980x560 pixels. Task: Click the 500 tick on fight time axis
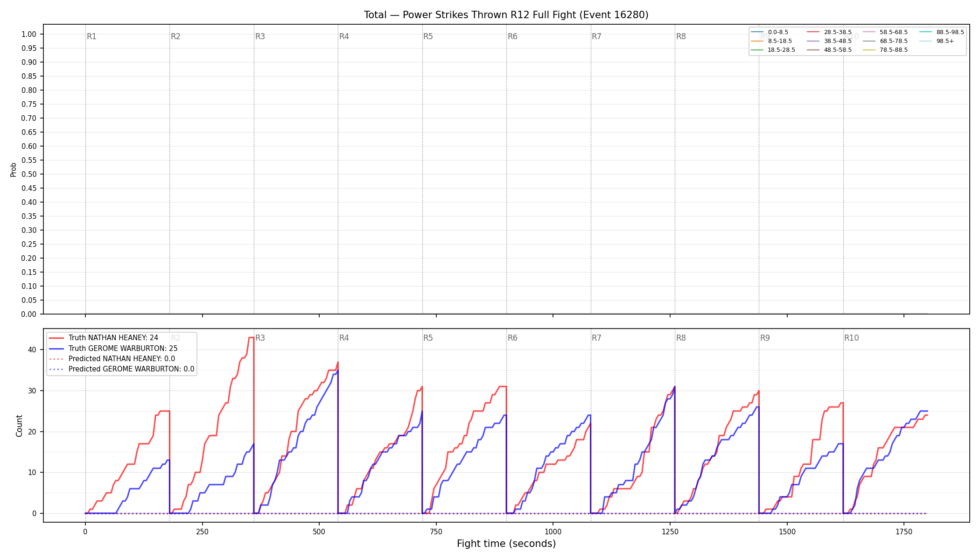(319, 532)
